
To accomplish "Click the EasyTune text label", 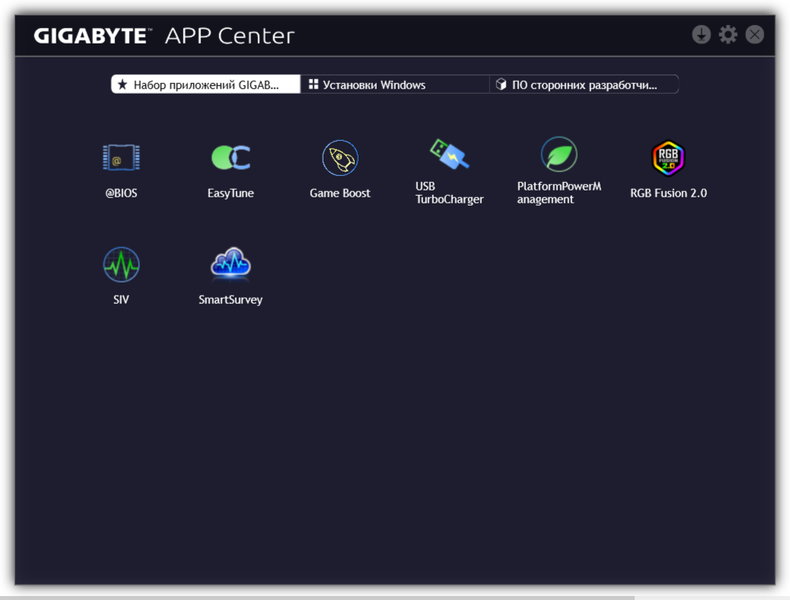I will pyautogui.click(x=231, y=193).
